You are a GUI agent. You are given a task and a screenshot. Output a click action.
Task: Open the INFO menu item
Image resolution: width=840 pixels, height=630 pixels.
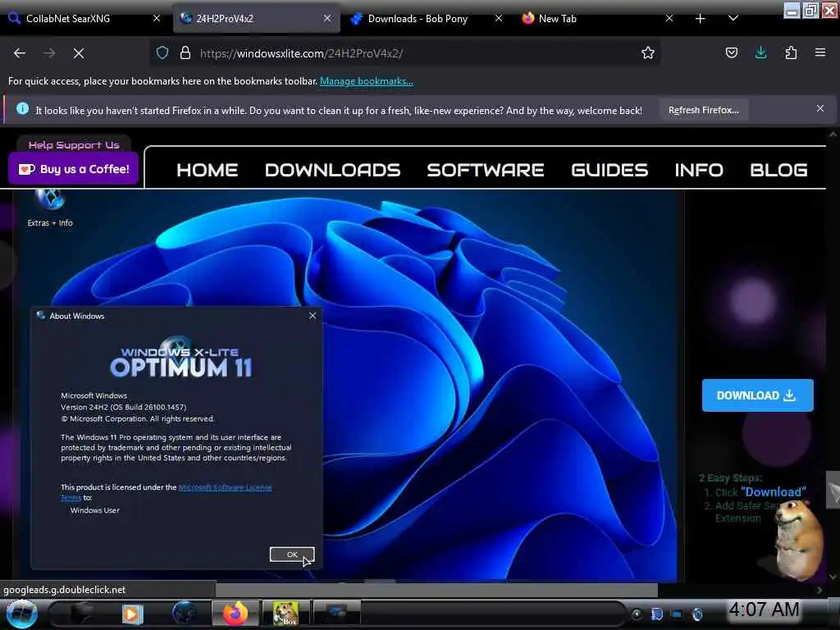click(x=699, y=170)
